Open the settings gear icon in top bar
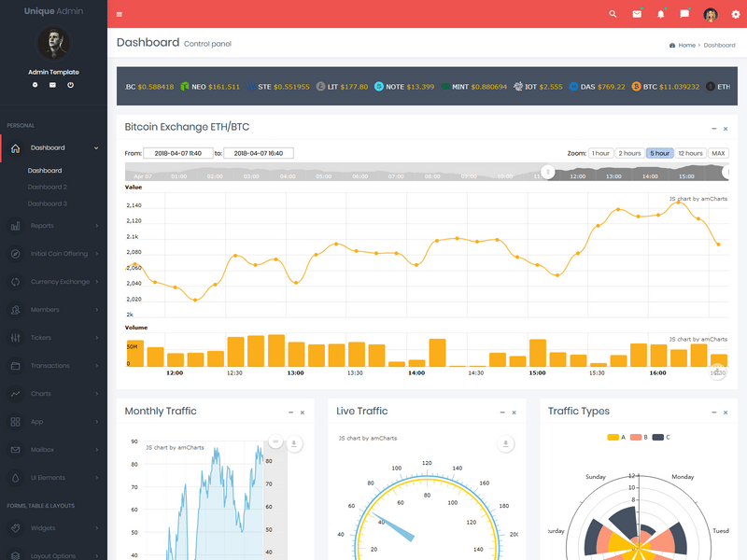The image size is (747, 560). tap(736, 14)
